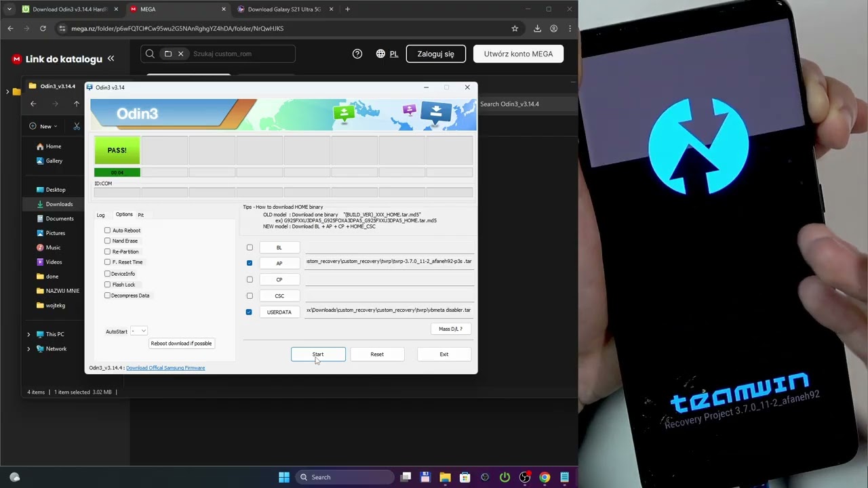Reload the MEGA page in Chrome
Viewport: 868px width, 488px height.
point(43,28)
